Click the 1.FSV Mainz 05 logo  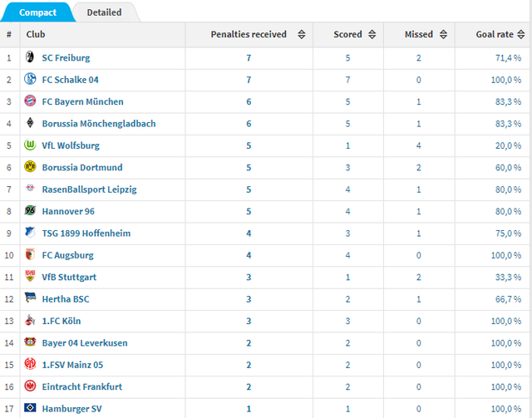(x=30, y=364)
